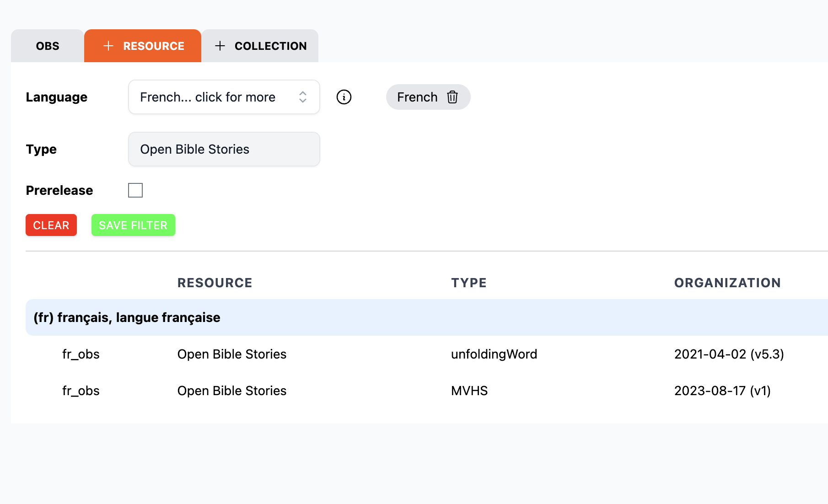828x504 pixels.
Task: Click the RESOURCE column header
Action: pos(215,283)
